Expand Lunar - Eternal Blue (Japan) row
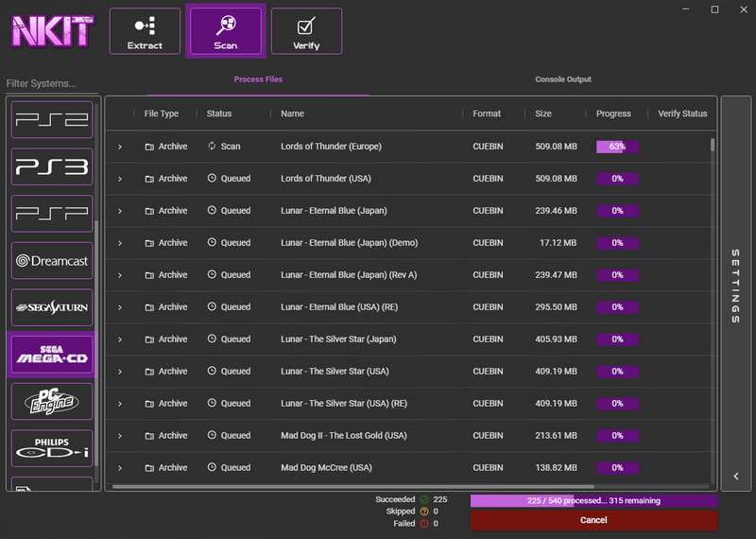Image resolution: width=756 pixels, height=539 pixels. pos(120,211)
